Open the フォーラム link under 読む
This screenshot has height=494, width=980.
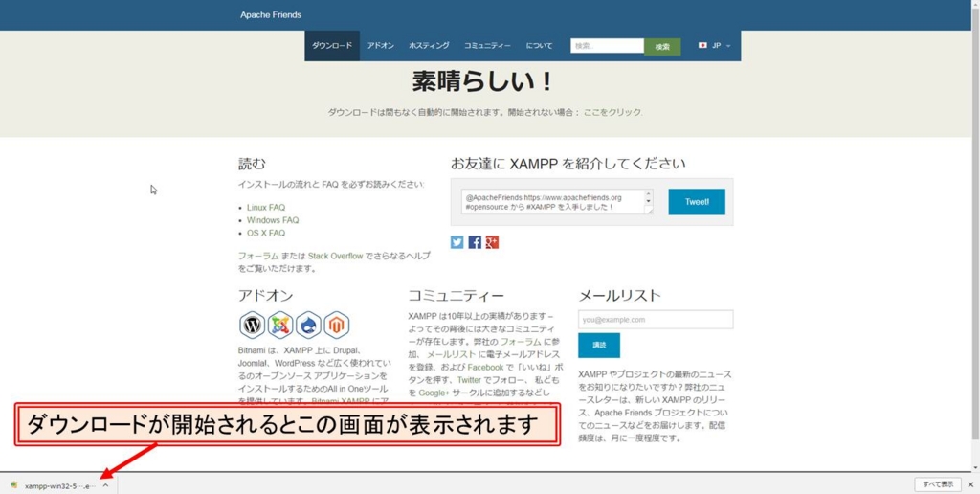(x=258, y=256)
